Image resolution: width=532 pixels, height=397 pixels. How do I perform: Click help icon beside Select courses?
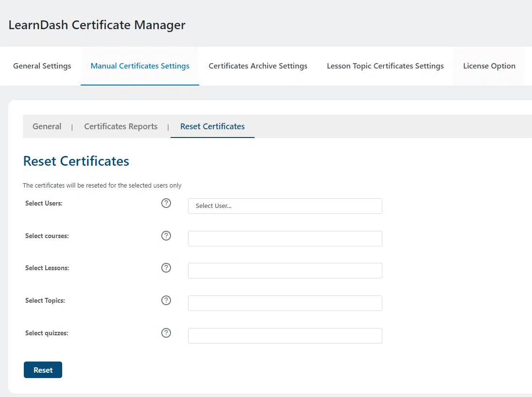pyautogui.click(x=166, y=236)
